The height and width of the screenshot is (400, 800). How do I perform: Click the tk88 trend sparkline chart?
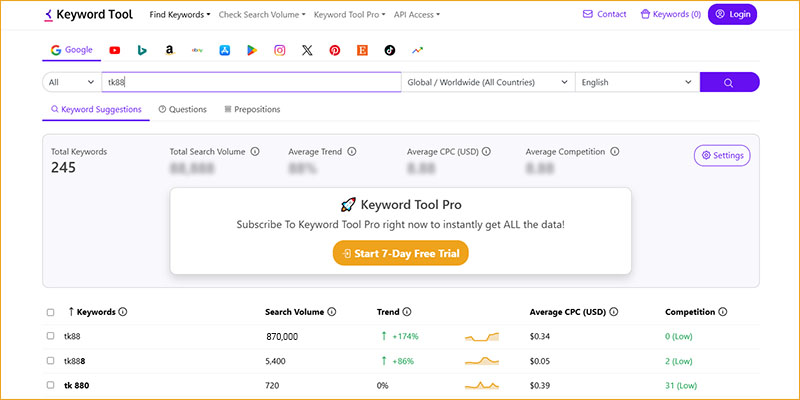point(482,336)
